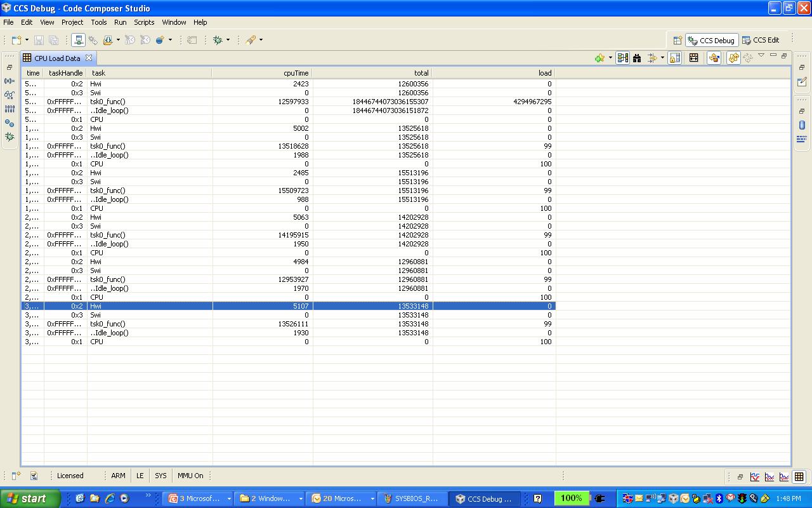Open the Scripts menu

[144, 22]
